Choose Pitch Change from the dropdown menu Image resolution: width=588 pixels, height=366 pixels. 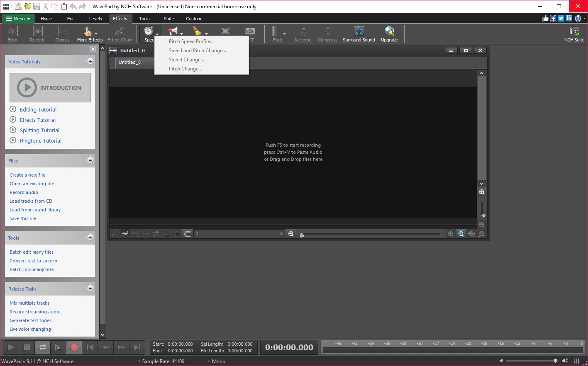tap(185, 69)
